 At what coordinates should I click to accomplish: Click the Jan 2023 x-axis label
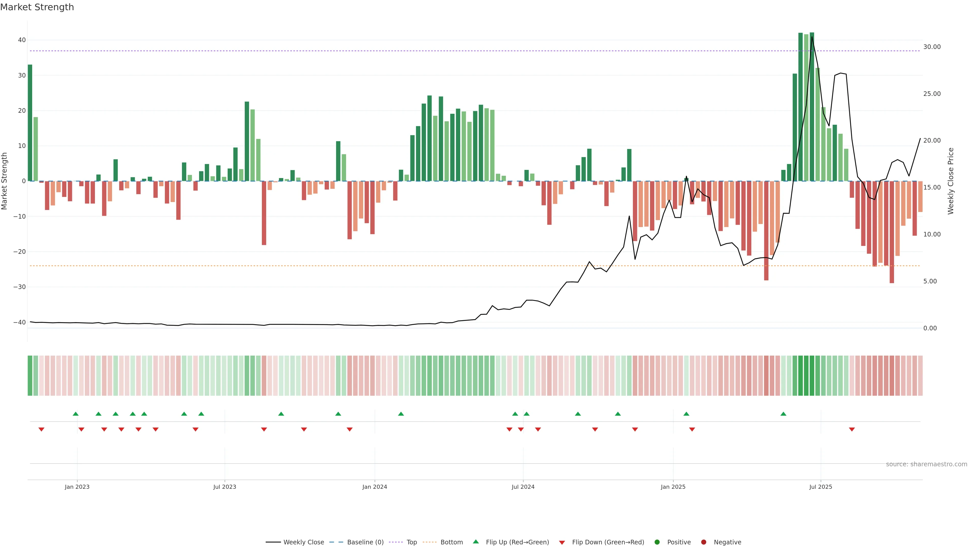(x=77, y=487)
